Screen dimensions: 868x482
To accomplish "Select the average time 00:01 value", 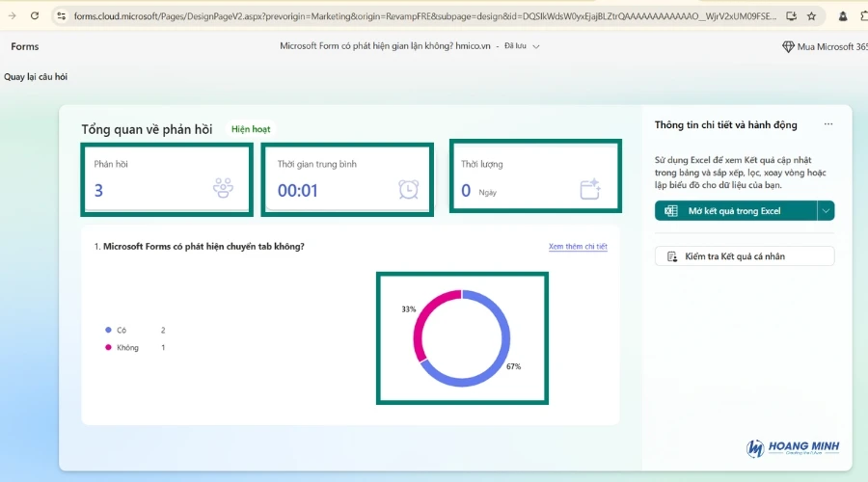I will [x=298, y=190].
